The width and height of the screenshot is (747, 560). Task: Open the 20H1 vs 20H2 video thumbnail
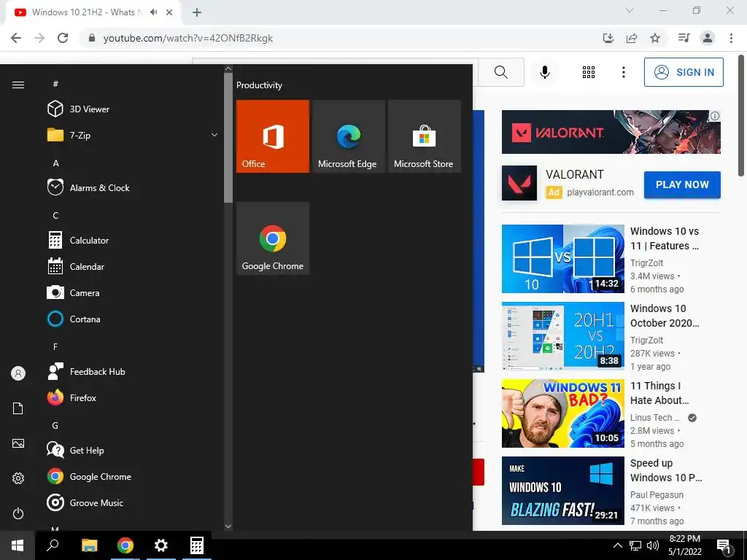pyautogui.click(x=562, y=335)
